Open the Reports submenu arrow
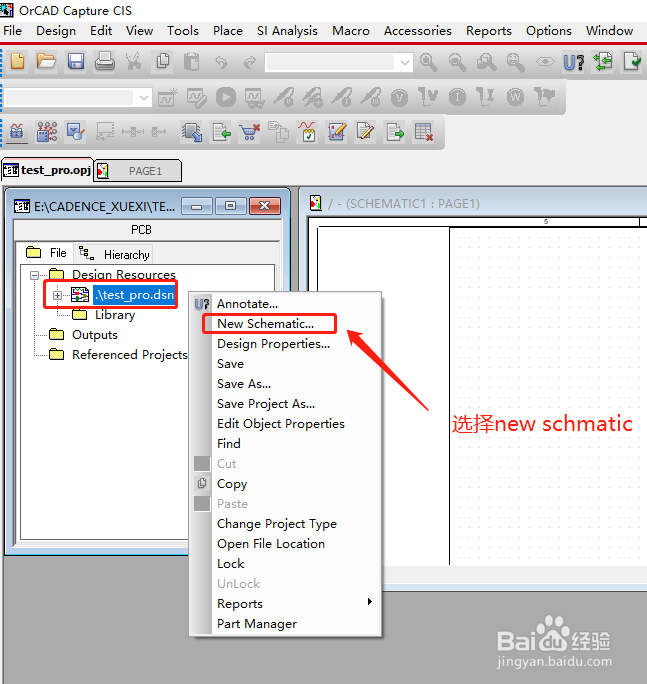The height and width of the screenshot is (684, 647). pos(370,602)
